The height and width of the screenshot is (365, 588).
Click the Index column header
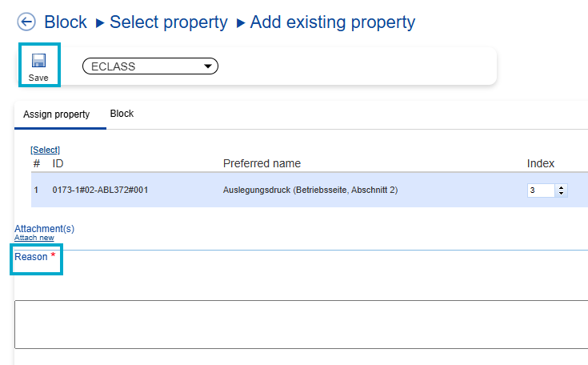(541, 163)
